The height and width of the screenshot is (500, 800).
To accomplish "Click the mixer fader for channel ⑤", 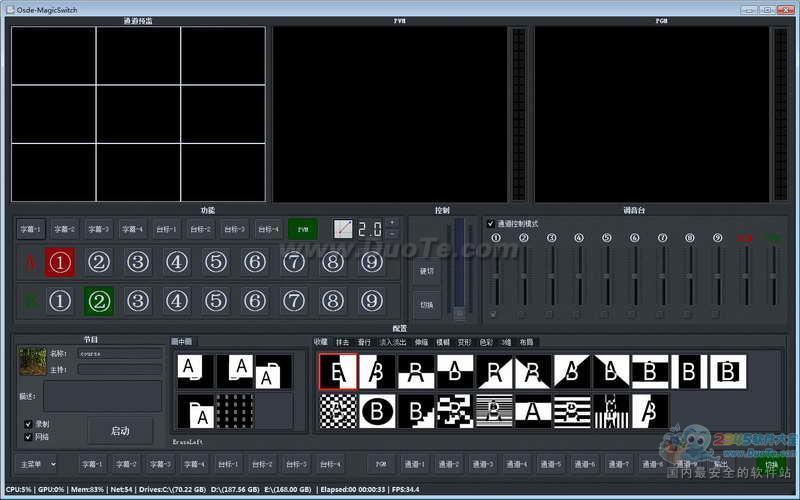I will 607,277.
